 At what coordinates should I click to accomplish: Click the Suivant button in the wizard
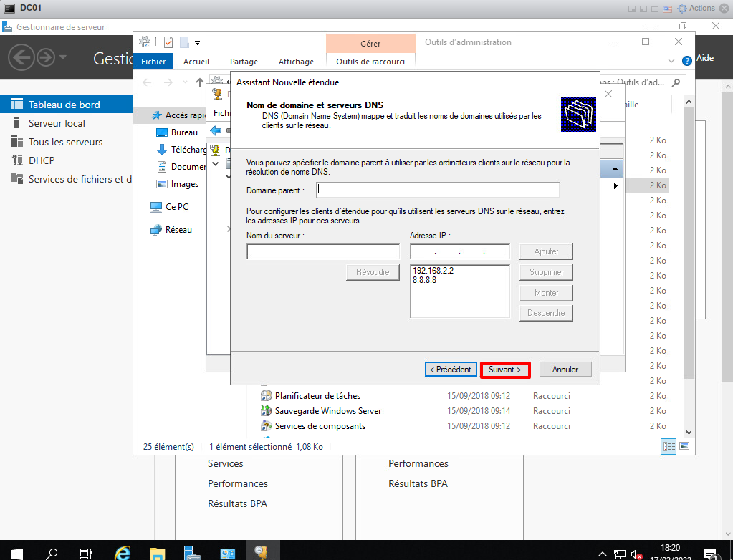(x=504, y=370)
